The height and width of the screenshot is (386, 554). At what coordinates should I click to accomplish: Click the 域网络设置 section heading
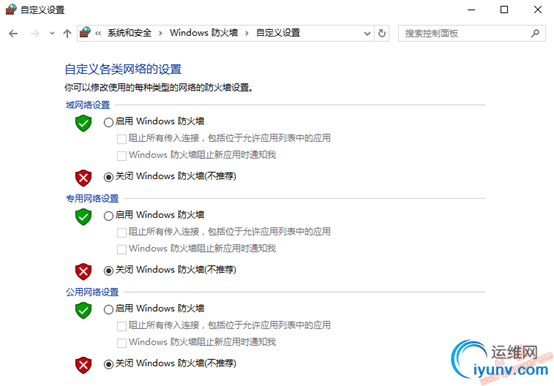[88, 105]
